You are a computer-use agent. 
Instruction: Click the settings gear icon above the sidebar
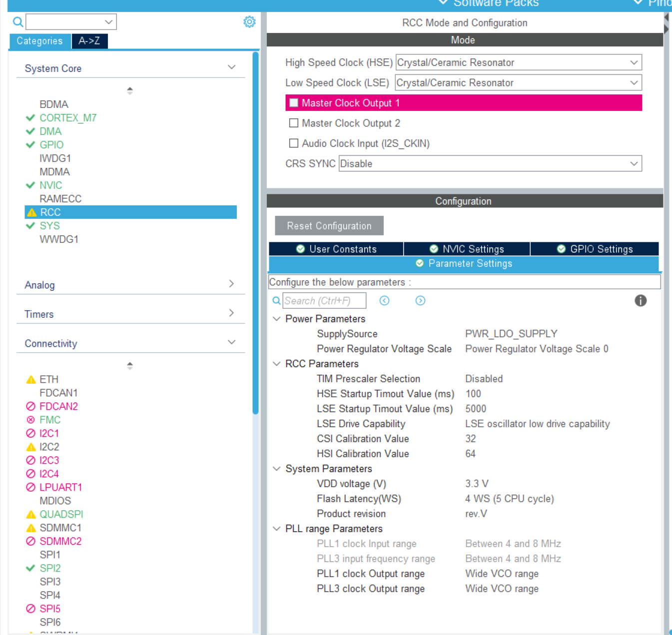[249, 21]
